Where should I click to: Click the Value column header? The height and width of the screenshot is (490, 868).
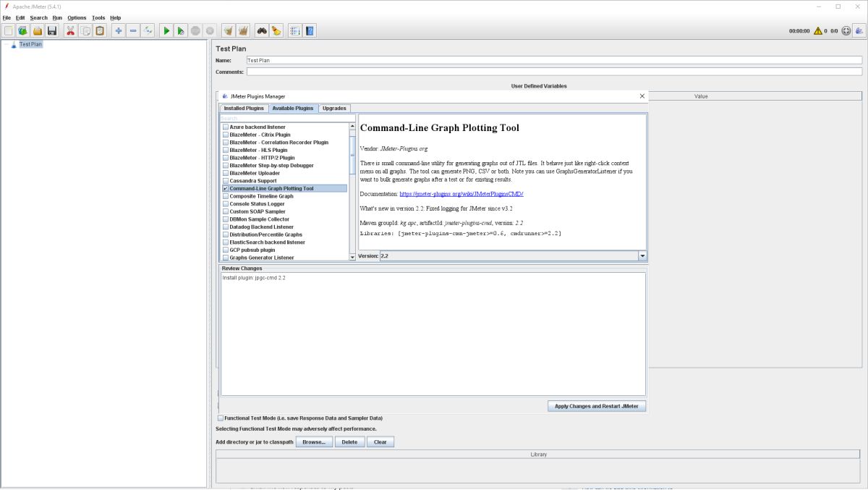click(701, 96)
